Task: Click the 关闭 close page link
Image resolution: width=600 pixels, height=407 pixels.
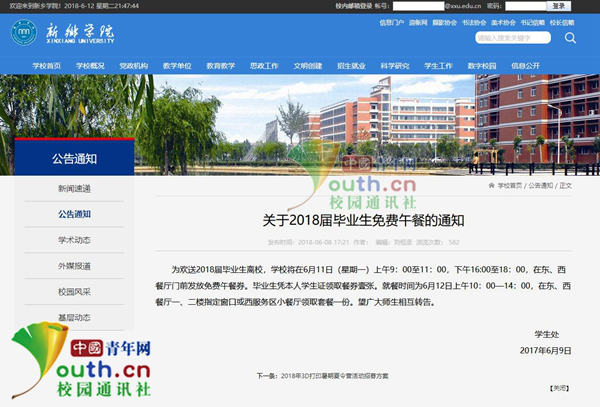Action: pos(560,386)
